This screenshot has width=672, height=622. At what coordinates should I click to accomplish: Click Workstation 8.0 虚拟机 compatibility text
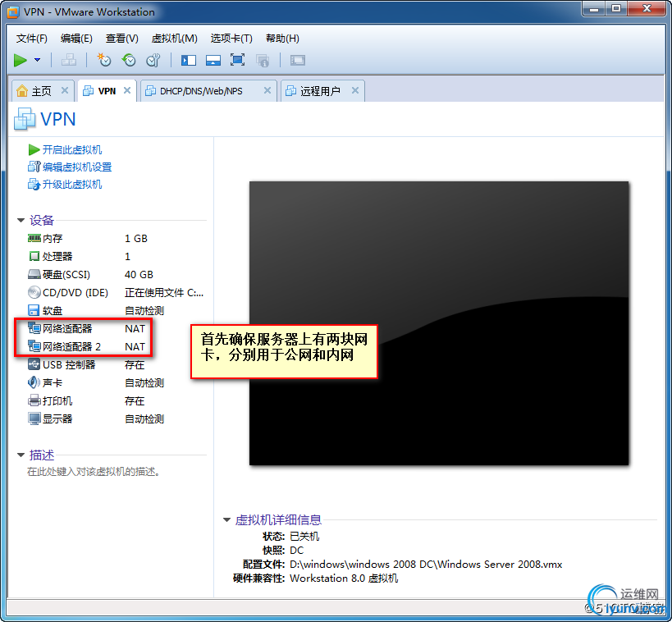(344, 579)
